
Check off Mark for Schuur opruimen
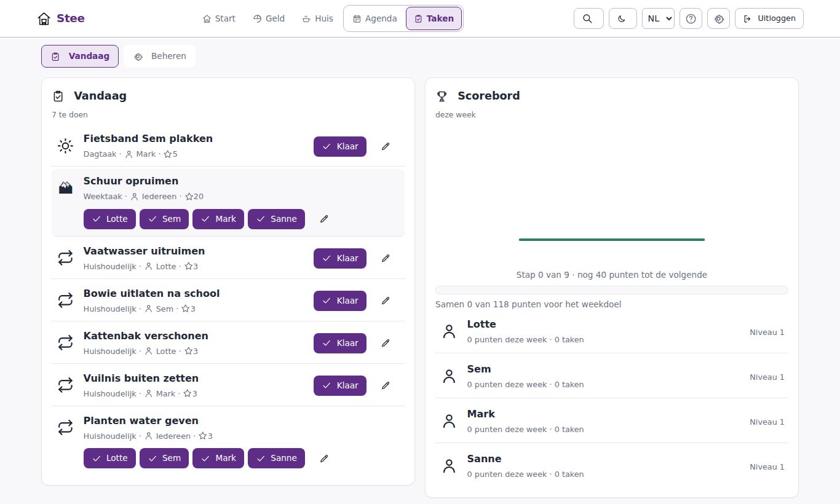(x=218, y=219)
